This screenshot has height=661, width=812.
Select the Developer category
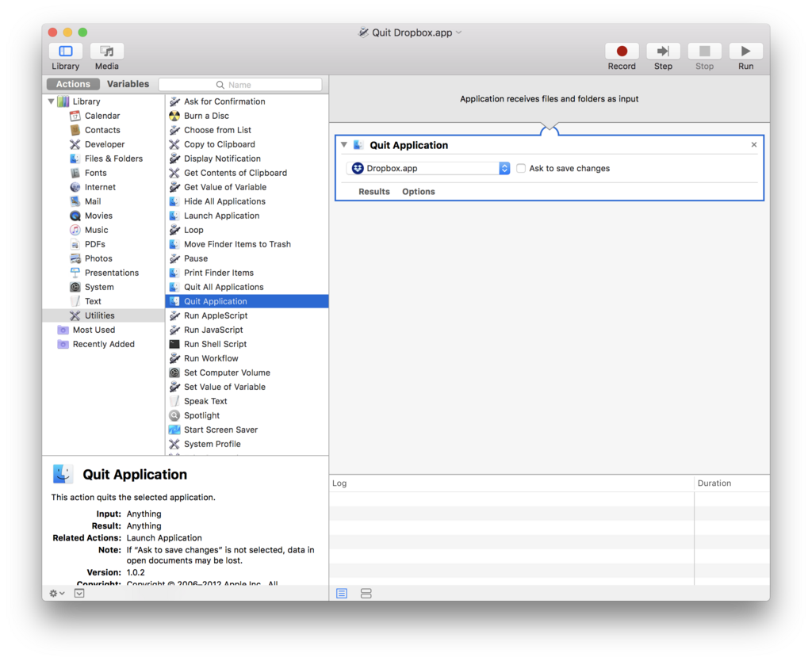click(105, 144)
